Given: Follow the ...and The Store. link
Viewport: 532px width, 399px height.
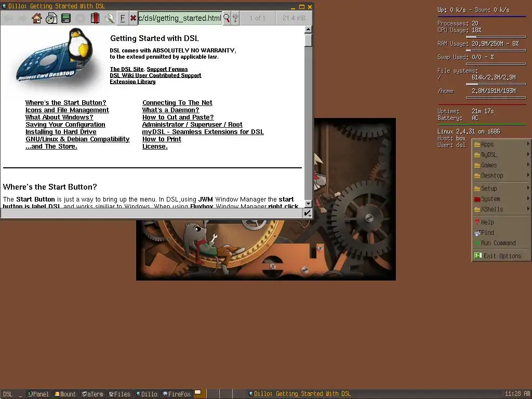Looking at the screenshot, I should click(51, 146).
